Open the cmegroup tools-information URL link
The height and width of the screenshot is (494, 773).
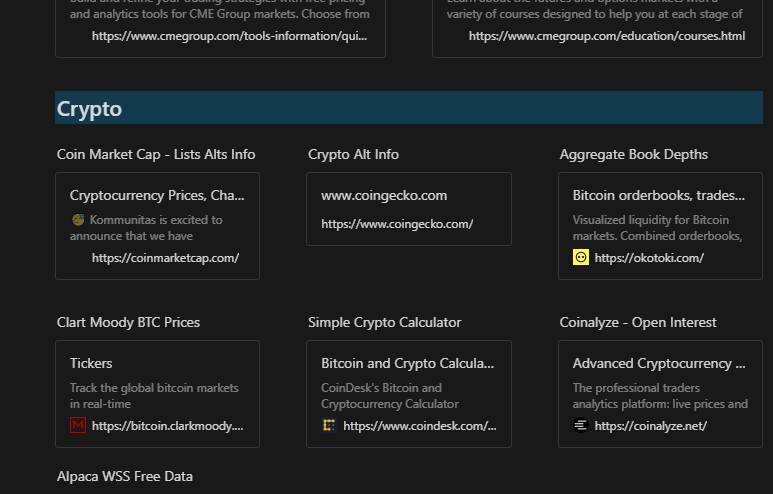(x=229, y=36)
